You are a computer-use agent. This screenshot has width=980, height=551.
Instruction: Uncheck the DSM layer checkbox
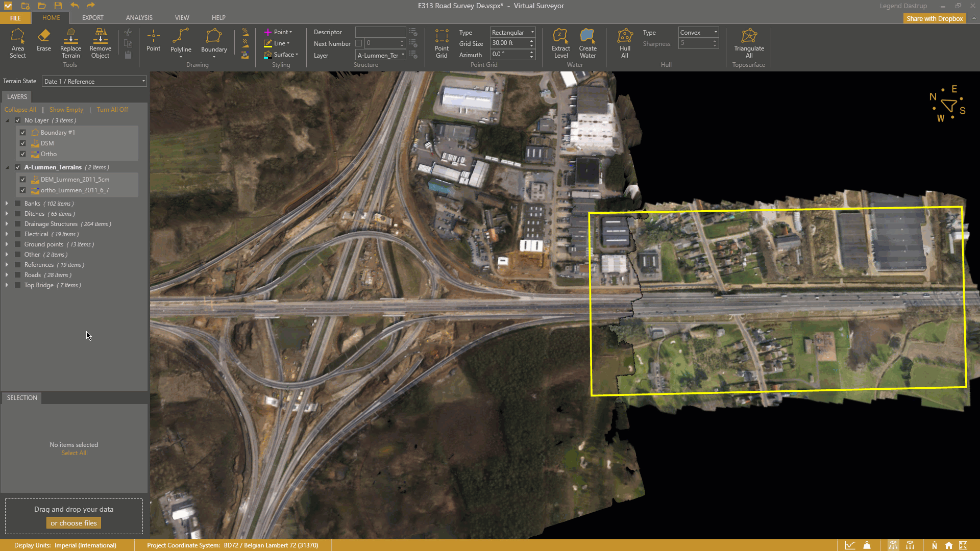[x=22, y=143]
